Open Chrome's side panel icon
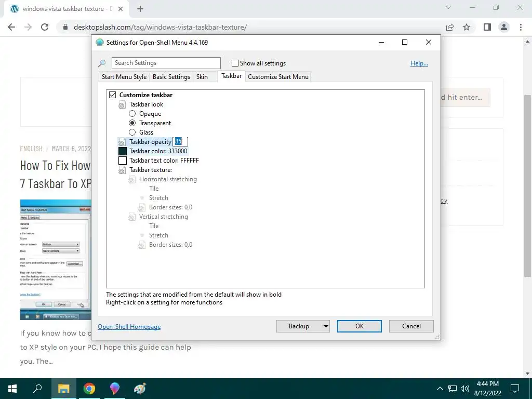The image size is (532, 399). pyautogui.click(x=487, y=27)
